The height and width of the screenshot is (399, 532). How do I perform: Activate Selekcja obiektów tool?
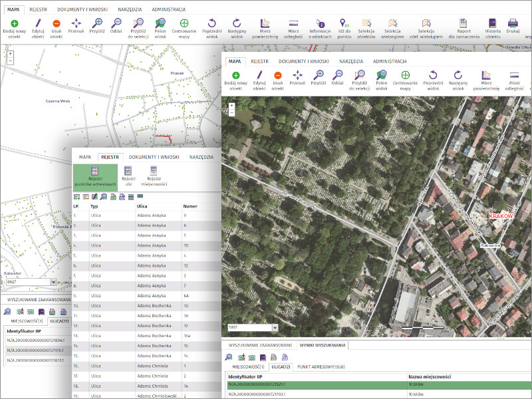366,29
